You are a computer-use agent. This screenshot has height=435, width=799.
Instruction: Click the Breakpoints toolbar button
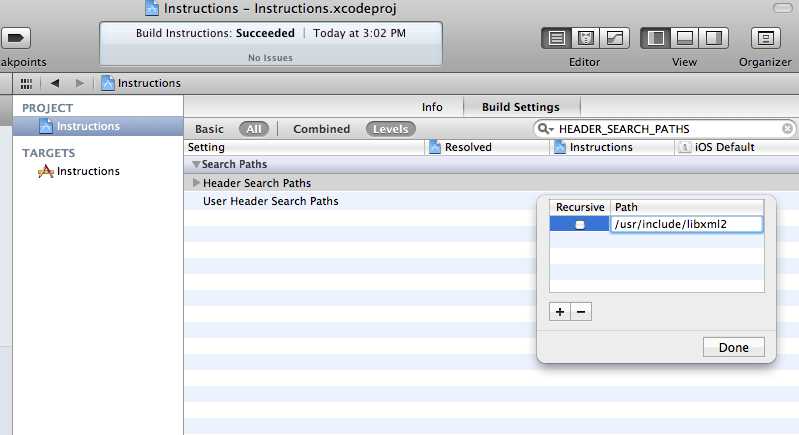(16, 38)
